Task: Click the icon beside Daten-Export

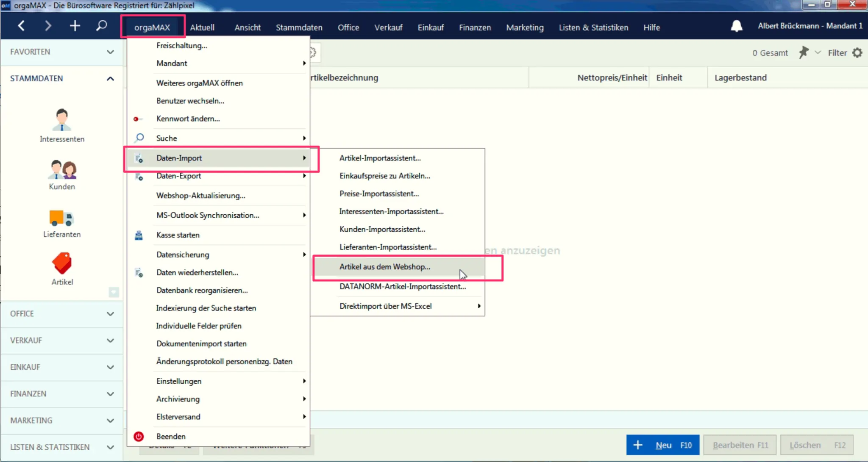Action: (139, 177)
